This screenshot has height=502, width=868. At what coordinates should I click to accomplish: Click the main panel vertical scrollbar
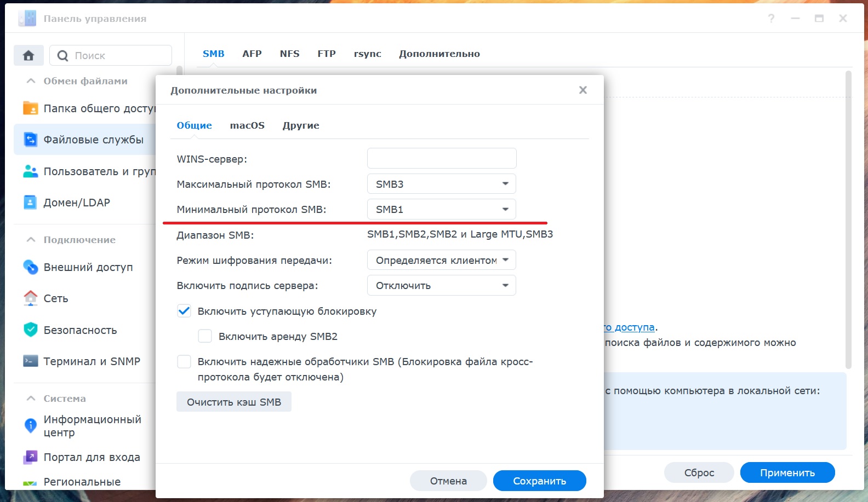(848, 219)
